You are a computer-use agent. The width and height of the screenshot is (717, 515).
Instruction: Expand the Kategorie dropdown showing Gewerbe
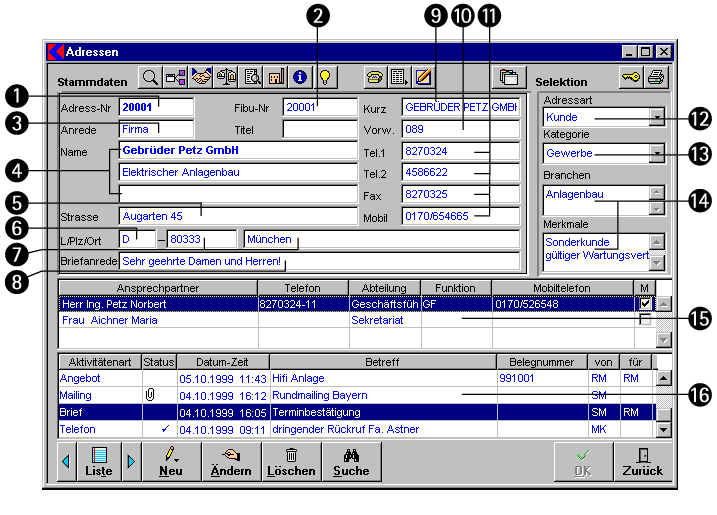tap(656, 154)
